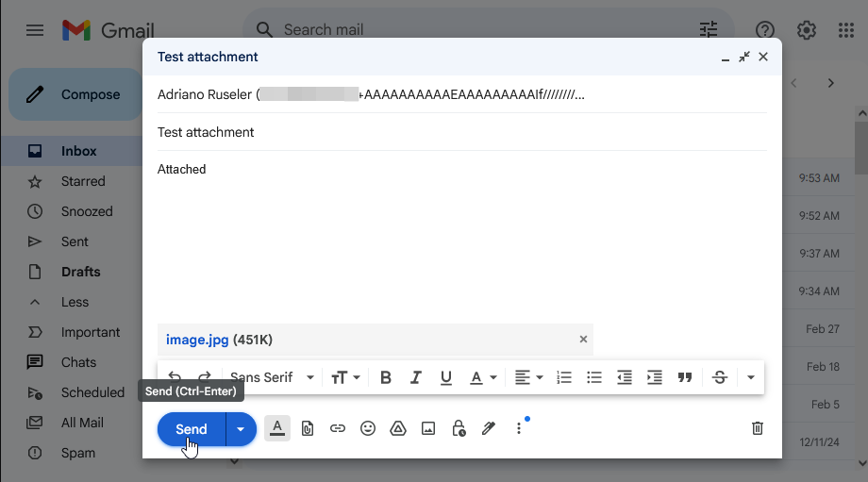Click the insert signature pen icon
Viewport: 868px width, 482px height.
pyautogui.click(x=489, y=428)
